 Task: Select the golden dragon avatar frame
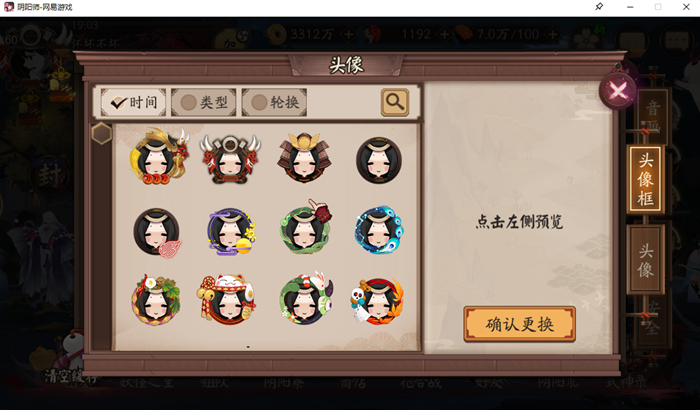[x=158, y=157]
